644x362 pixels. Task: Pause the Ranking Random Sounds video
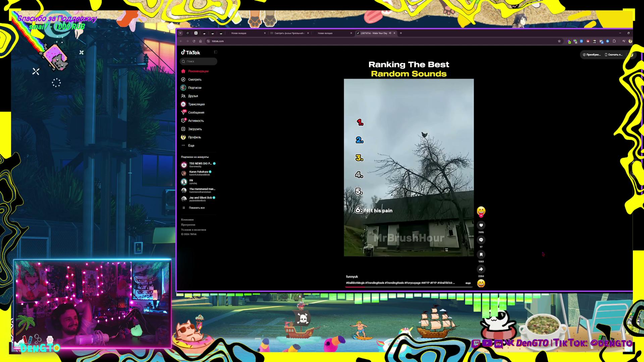pyautogui.click(x=409, y=168)
